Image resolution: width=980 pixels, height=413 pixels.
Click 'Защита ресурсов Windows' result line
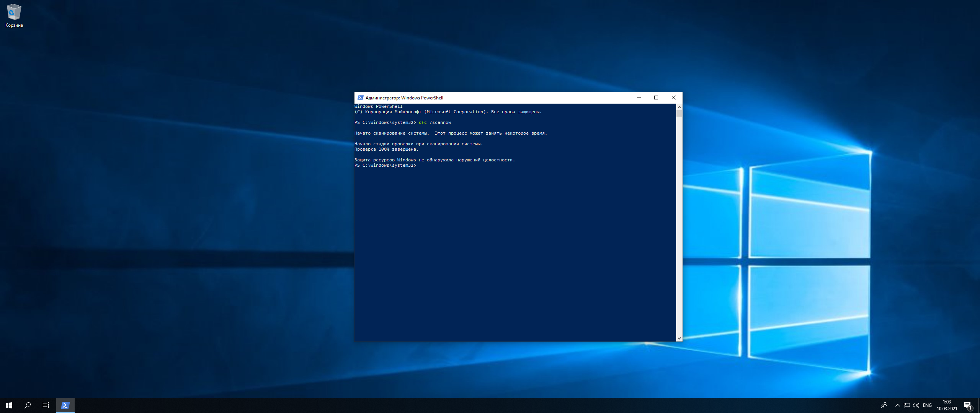[x=434, y=160]
